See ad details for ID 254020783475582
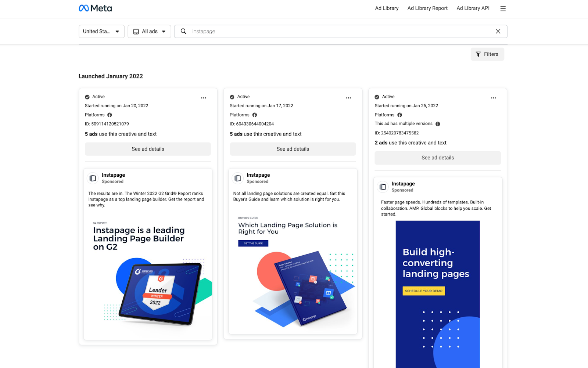 click(x=438, y=158)
